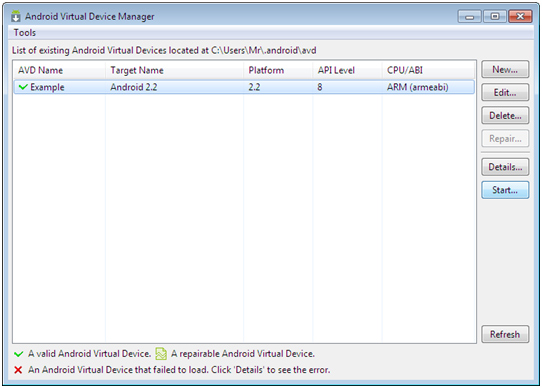Open the Tools menu
542x388 pixels.
[25, 33]
